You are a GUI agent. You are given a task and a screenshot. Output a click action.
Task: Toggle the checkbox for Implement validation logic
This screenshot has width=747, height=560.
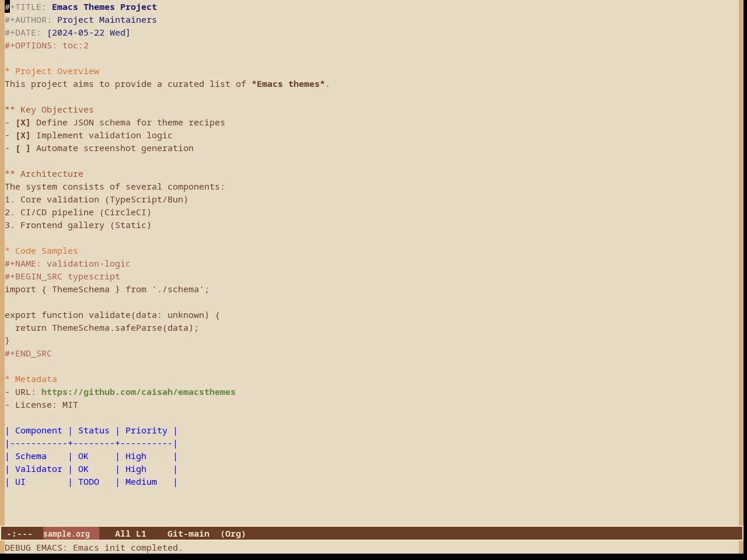23,135
